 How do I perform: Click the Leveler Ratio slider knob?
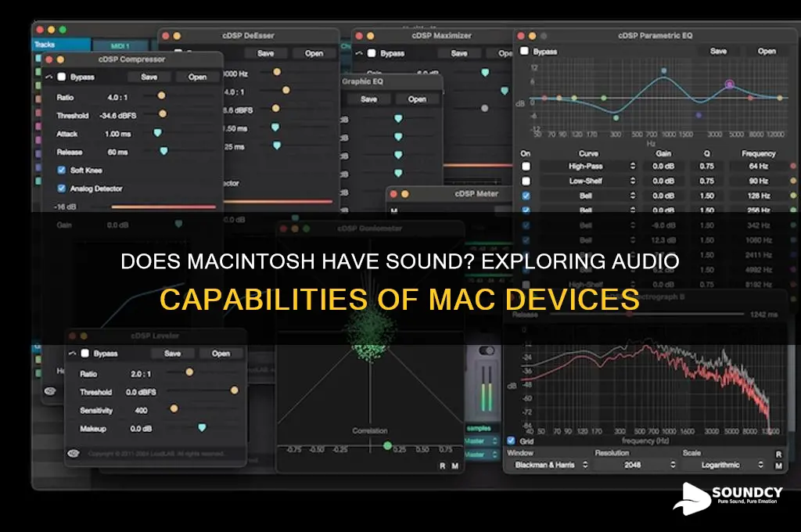tap(189, 372)
